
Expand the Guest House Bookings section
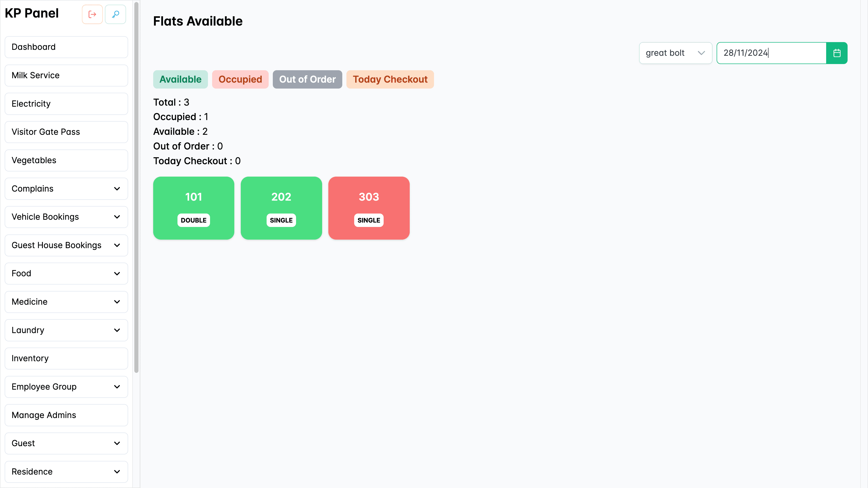coord(66,245)
